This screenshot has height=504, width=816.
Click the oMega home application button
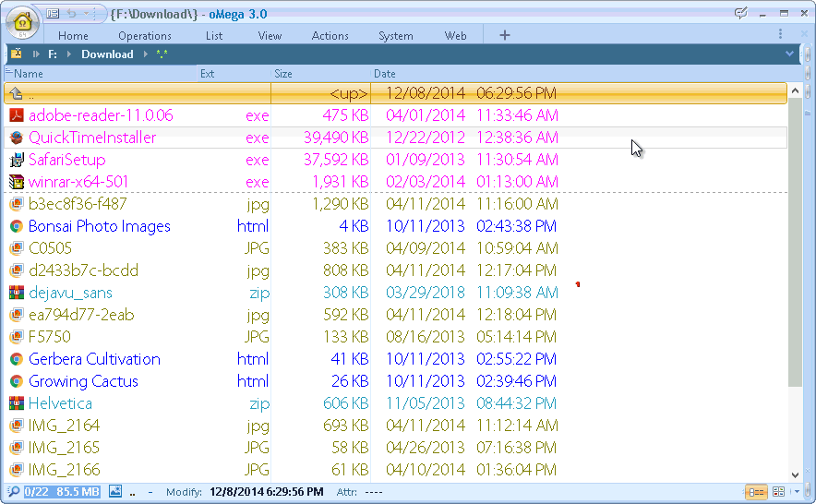[21, 20]
